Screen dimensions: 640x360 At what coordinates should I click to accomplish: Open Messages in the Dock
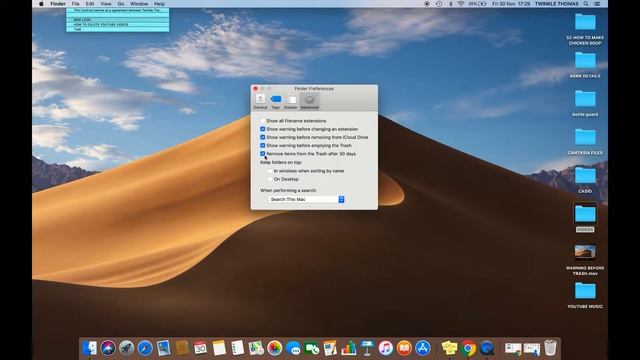293,348
